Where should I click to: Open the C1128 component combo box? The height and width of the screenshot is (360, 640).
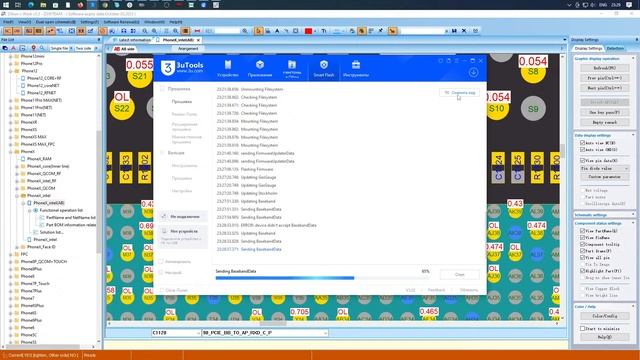tap(176, 333)
